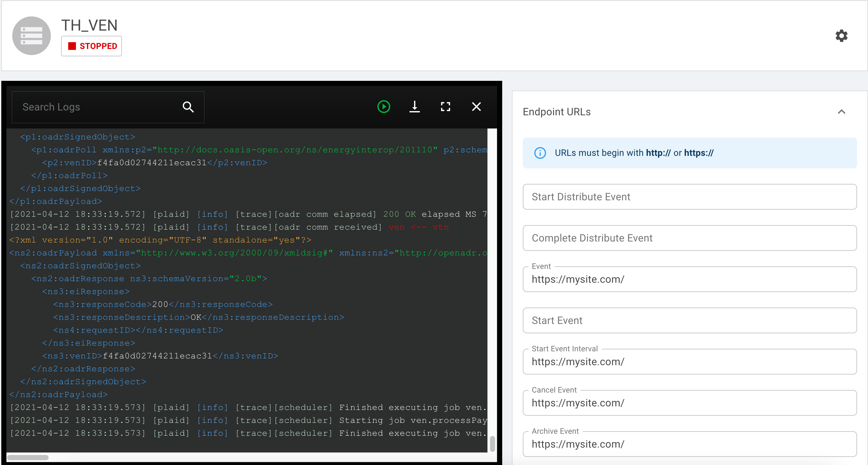
Task: Click the STOPPED status button
Action: (x=91, y=46)
